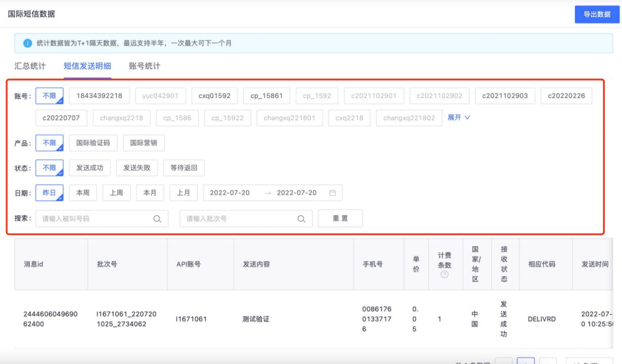Select 不限 in the 状态 filter row

tap(50, 168)
